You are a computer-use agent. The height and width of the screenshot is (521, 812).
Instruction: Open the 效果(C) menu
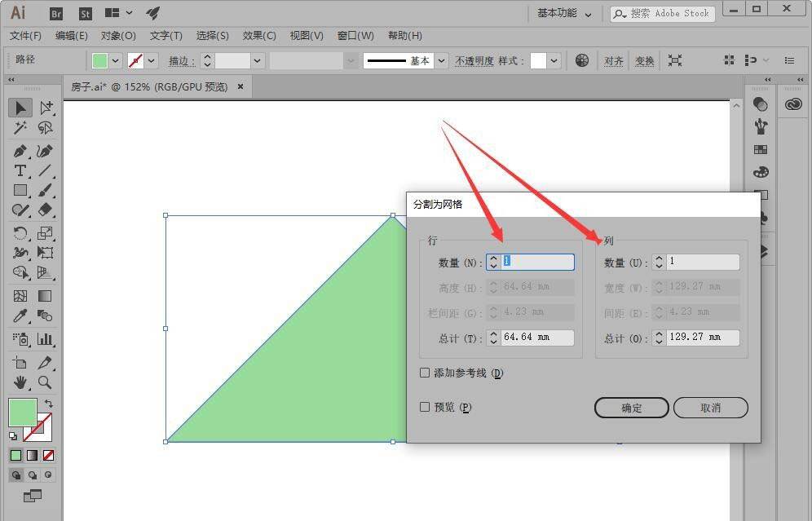click(x=259, y=36)
